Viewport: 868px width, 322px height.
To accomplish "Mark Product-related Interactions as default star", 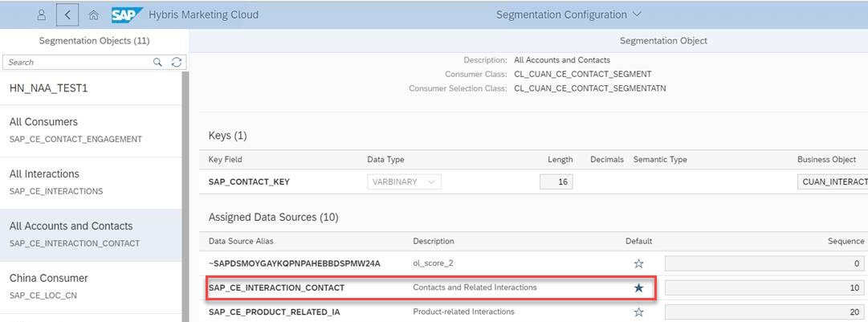I will [x=638, y=312].
